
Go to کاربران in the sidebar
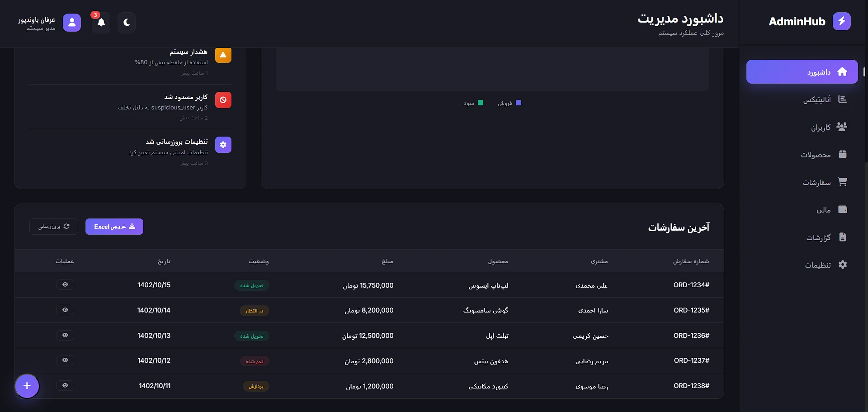tap(828, 127)
